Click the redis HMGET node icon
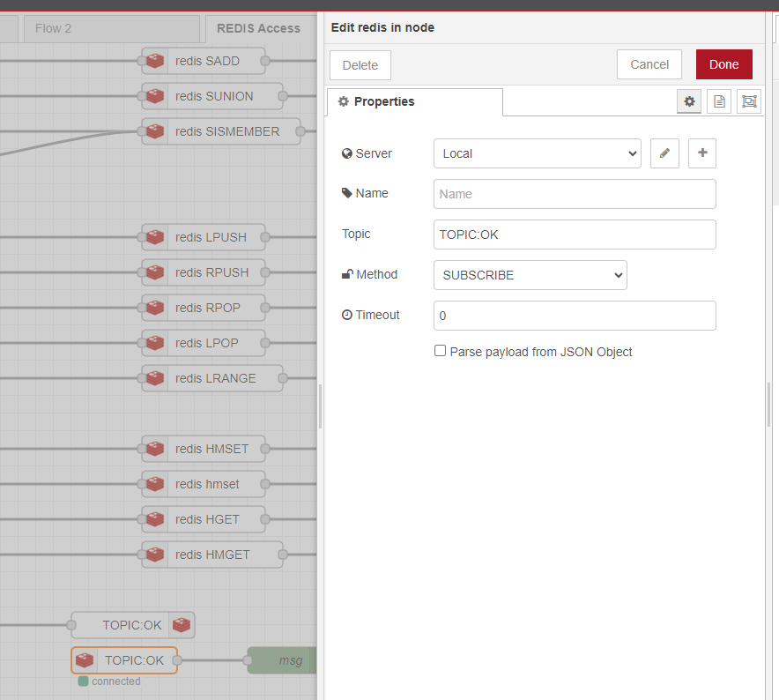Screen dimensions: 779x700 pos(155,555)
